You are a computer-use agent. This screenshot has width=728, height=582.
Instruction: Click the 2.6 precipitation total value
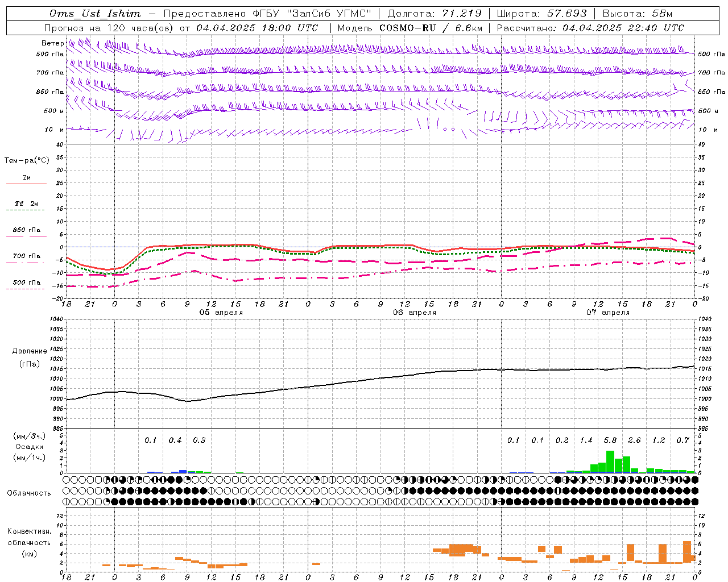pyautogui.click(x=634, y=440)
